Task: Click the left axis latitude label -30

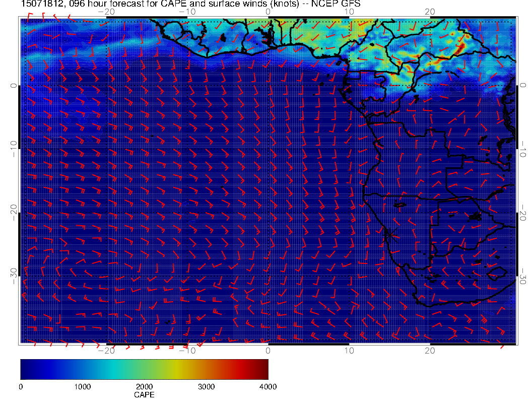Action: click(14, 273)
